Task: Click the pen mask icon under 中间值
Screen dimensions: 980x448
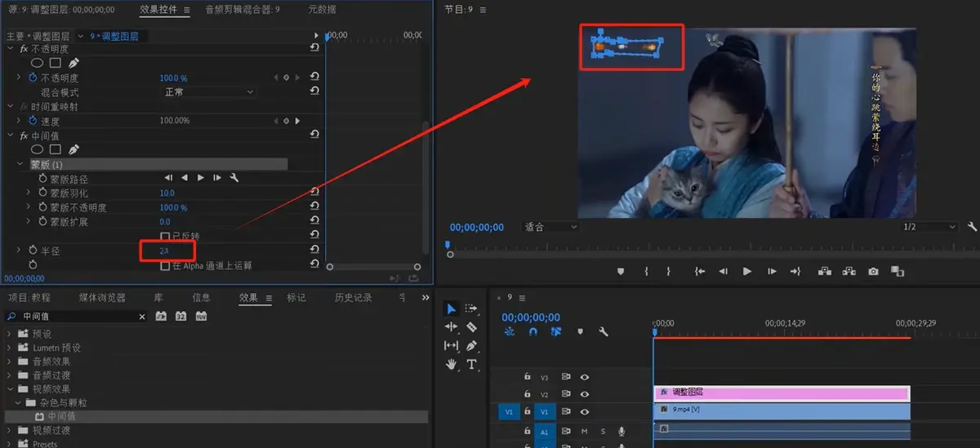Action: pos(73,149)
